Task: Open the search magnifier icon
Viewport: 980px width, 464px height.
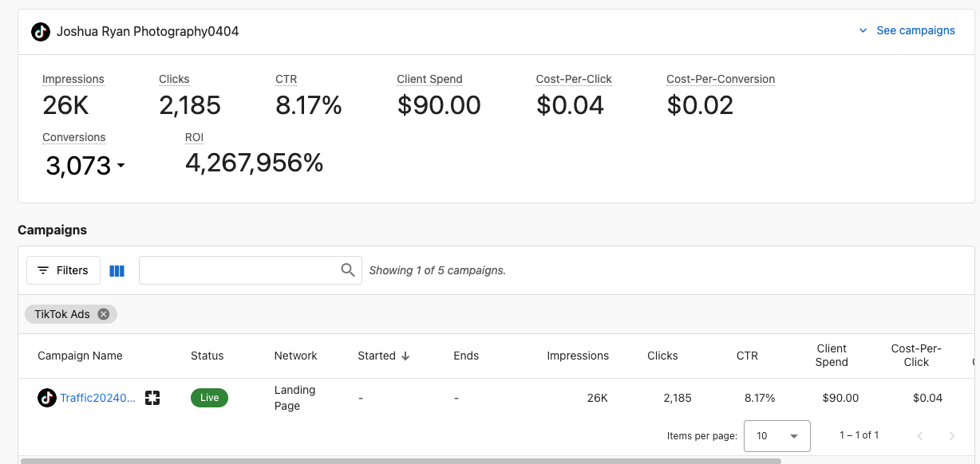Action: click(348, 270)
